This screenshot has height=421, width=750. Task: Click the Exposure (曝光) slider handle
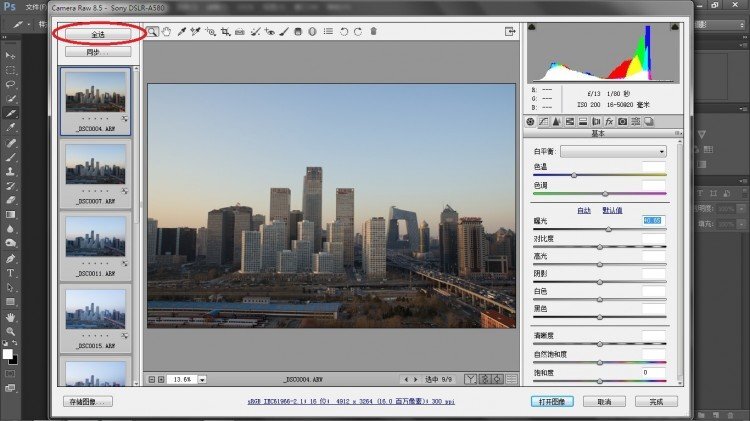pyautogui.click(x=608, y=229)
